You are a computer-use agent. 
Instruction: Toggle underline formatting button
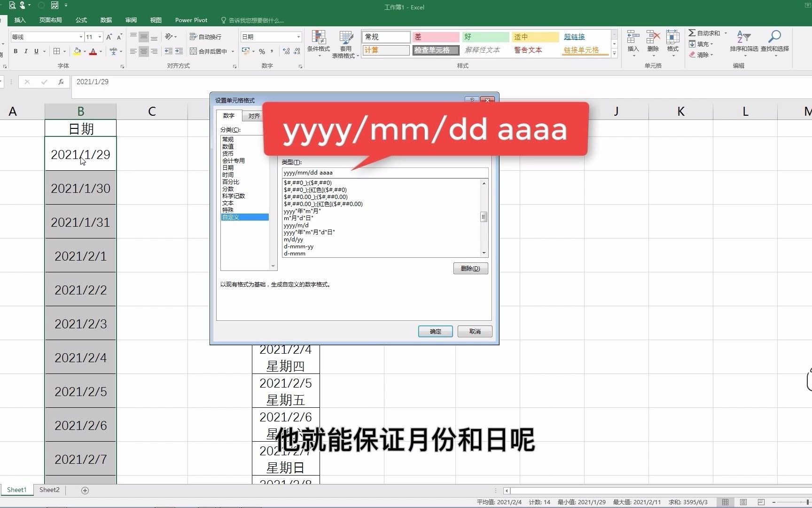tap(36, 51)
